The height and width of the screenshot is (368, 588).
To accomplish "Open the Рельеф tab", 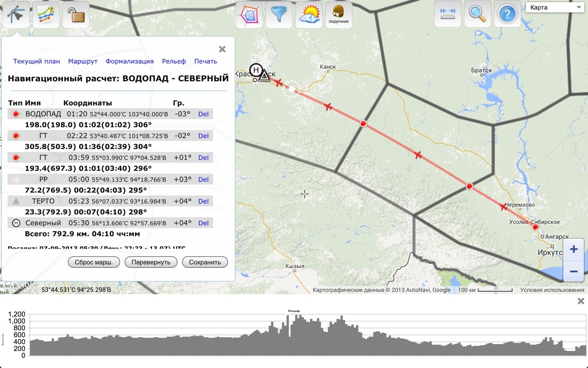I will pos(174,61).
